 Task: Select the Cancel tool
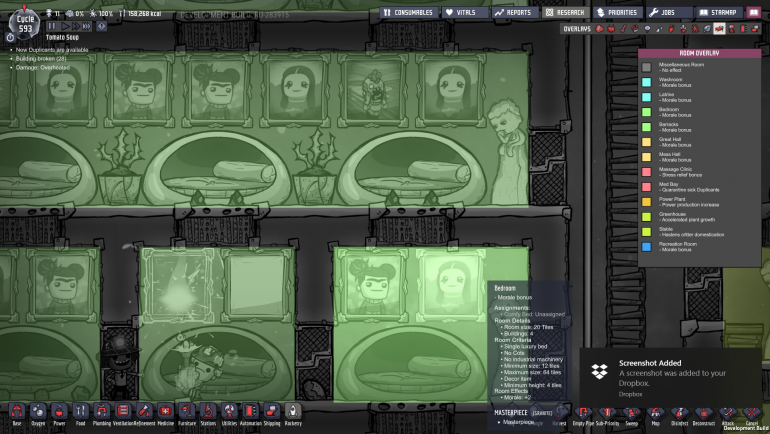point(752,415)
